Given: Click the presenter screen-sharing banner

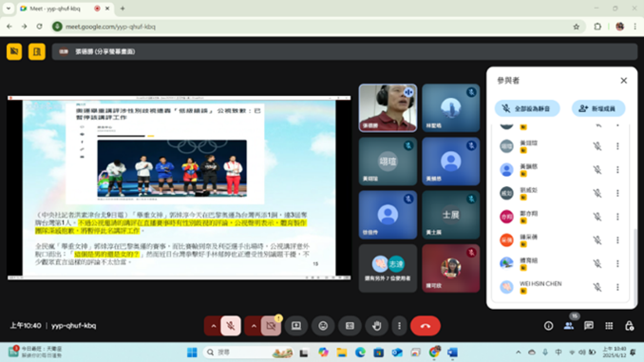Looking at the screenshot, I should tap(344, 51).
